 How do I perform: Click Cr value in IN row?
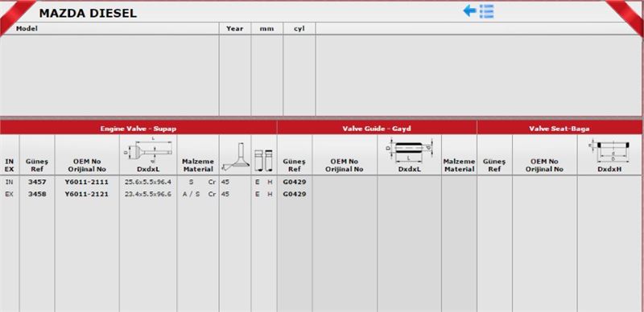[x=212, y=182]
